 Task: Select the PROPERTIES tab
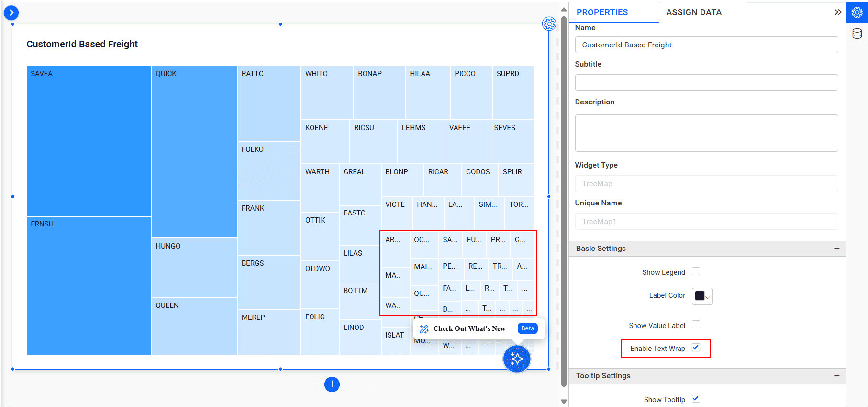(602, 12)
